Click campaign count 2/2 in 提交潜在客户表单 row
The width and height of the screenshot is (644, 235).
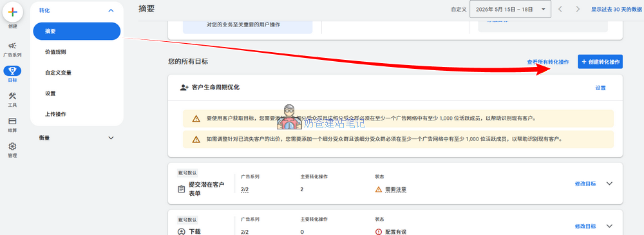point(245,189)
